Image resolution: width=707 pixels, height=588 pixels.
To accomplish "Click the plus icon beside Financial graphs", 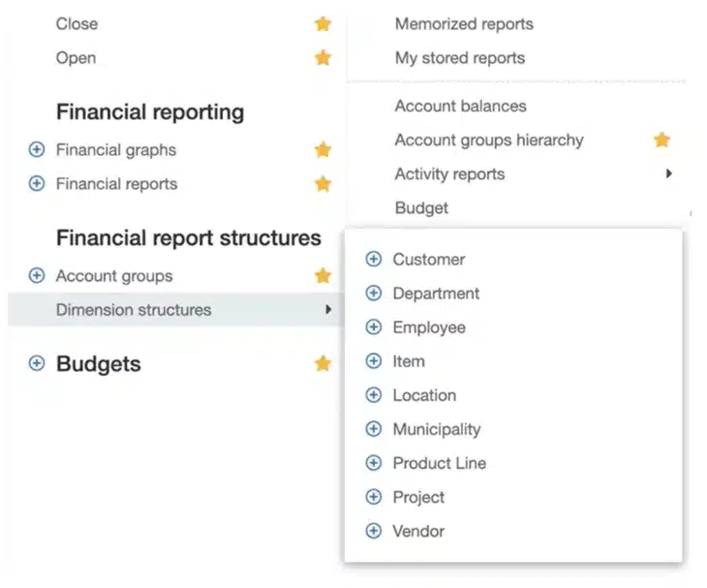I will coord(37,150).
